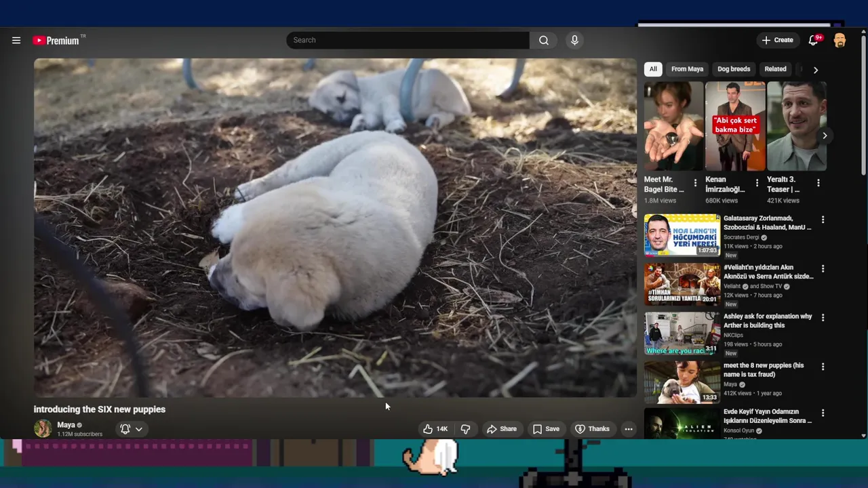Click the Socrates Dergi channel name
Viewport: 868px width, 488px height.
pos(741,237)
